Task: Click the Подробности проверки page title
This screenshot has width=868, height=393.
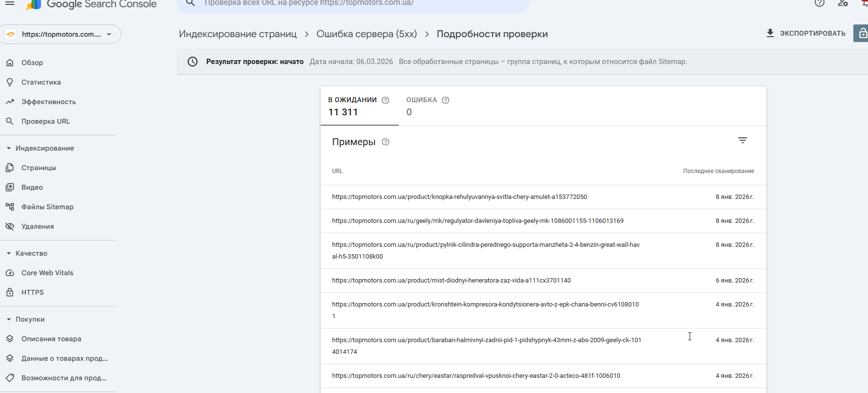Action: (492, 34)
